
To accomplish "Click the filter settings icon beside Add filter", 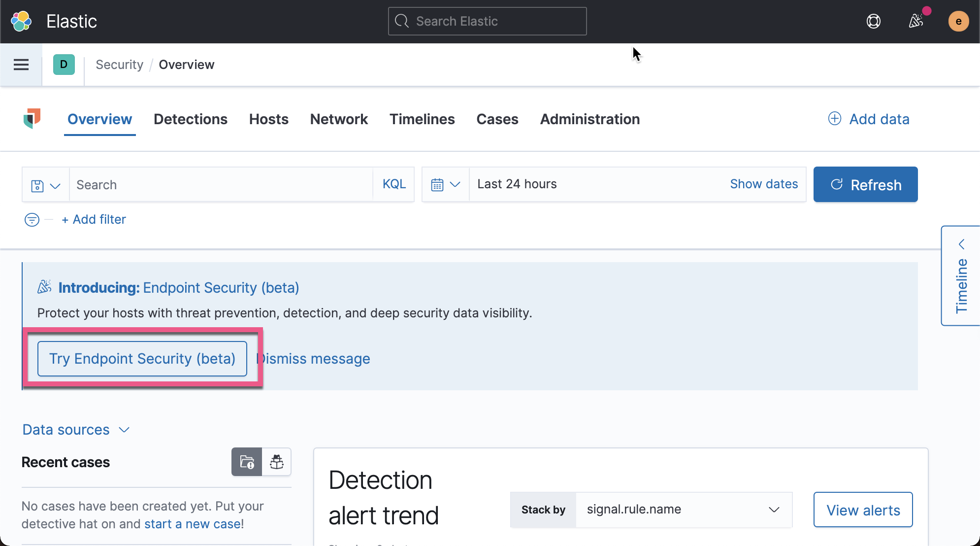I will [32, 220].
